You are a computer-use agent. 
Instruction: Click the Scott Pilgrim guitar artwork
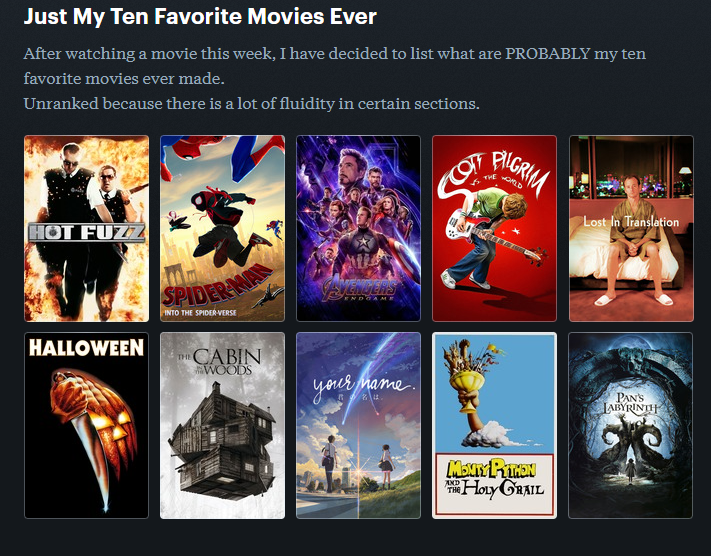[492, 236]
